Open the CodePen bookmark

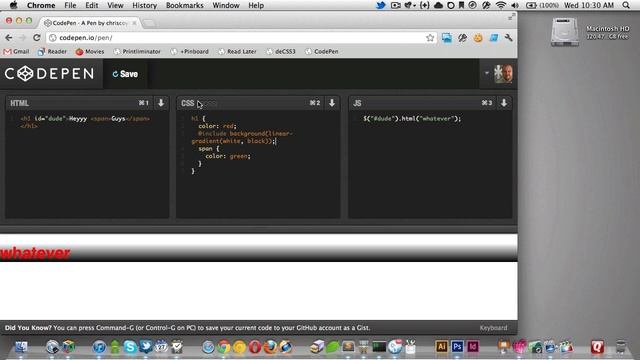[x=322, y=51]
